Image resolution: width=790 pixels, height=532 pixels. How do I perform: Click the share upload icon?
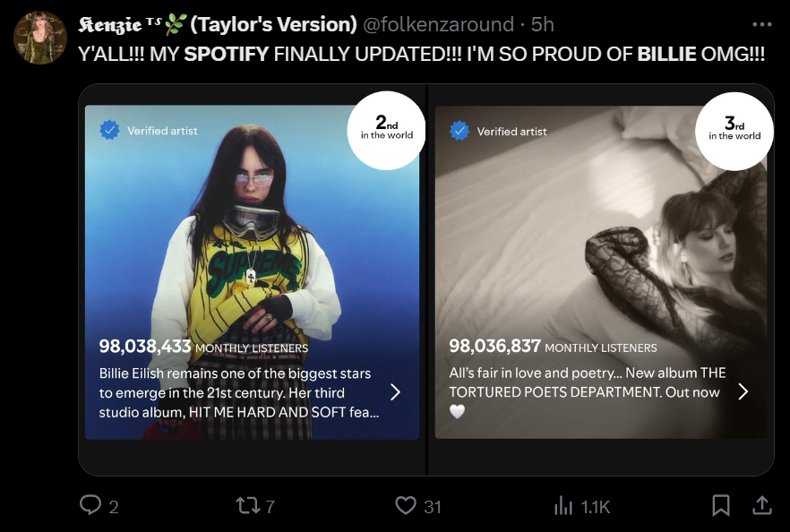point(761,506)
